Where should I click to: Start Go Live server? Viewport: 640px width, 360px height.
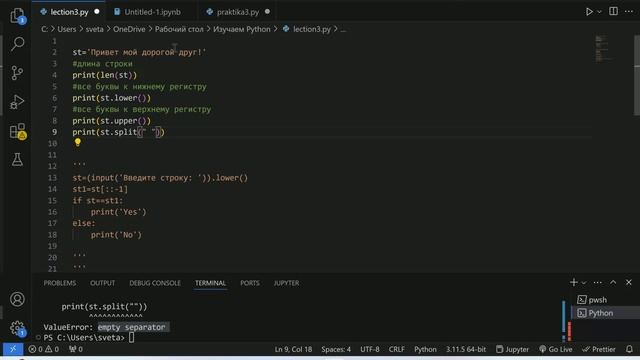(x=556, y=349)
